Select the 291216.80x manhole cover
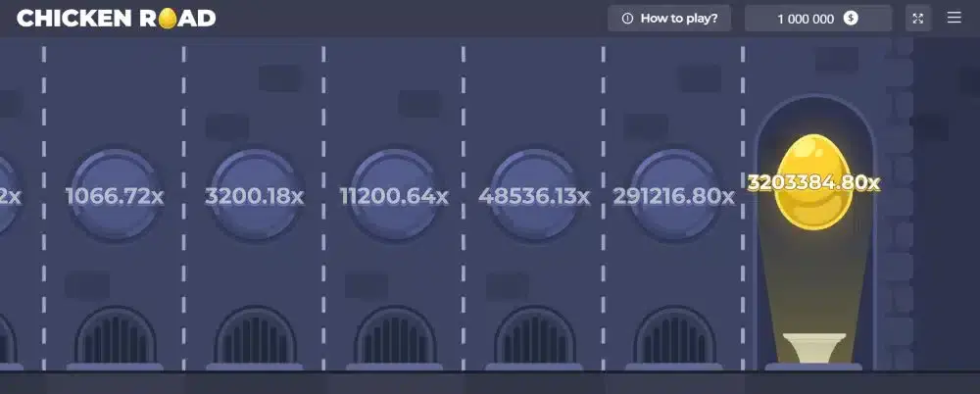Viewport: 980px width, 394px height. pos(674,195)
